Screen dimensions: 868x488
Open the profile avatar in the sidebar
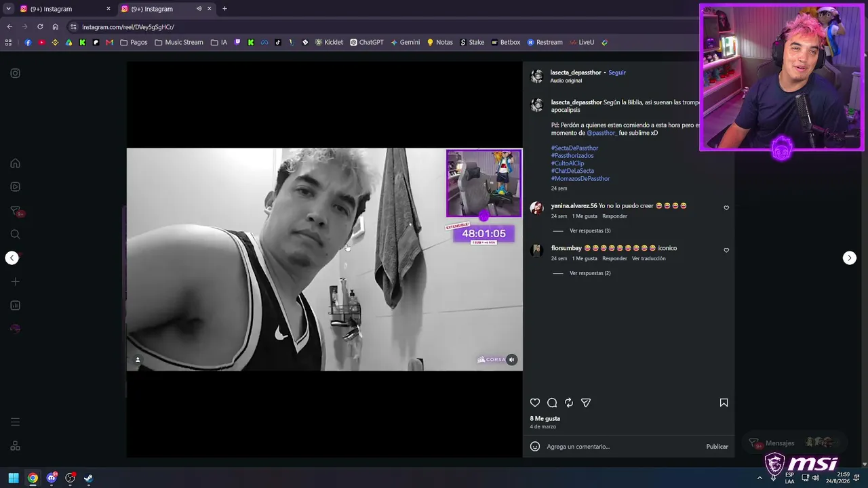point(15,329)
